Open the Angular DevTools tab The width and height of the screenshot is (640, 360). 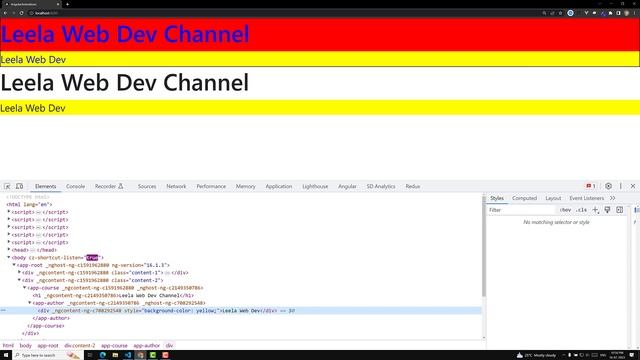[347, 186]
